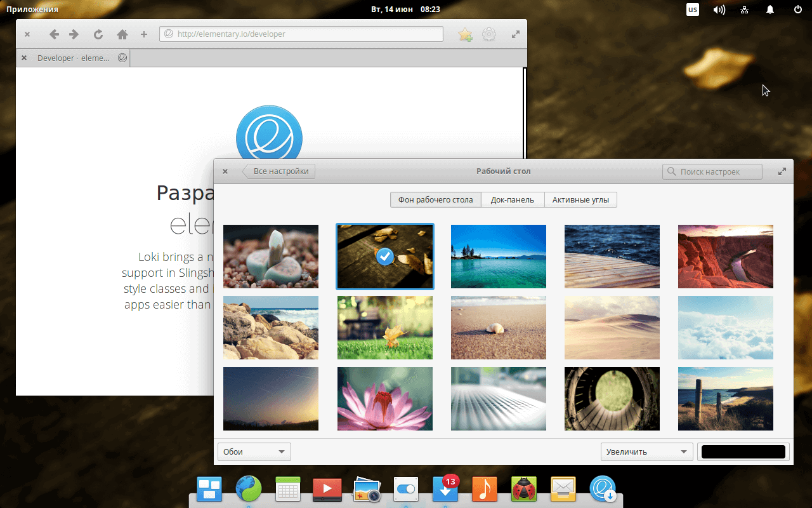Select the currently checked wooden desk wallpaper

coord(385,256)
